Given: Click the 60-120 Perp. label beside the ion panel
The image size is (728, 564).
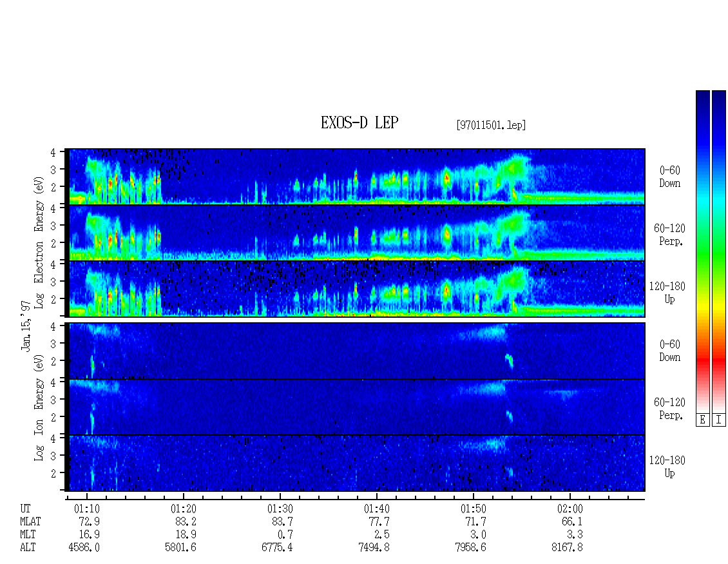Looking at the screenshot, I should [669, 409].
